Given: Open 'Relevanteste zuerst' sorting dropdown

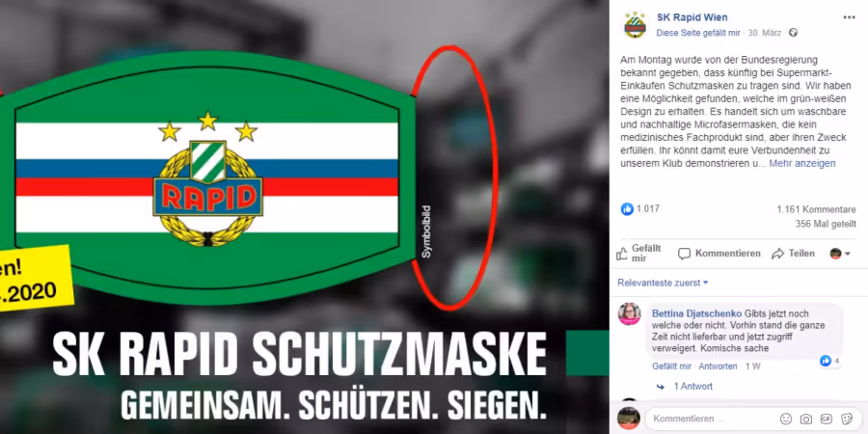Looking at the screenshot, I should tap(663, 283).
